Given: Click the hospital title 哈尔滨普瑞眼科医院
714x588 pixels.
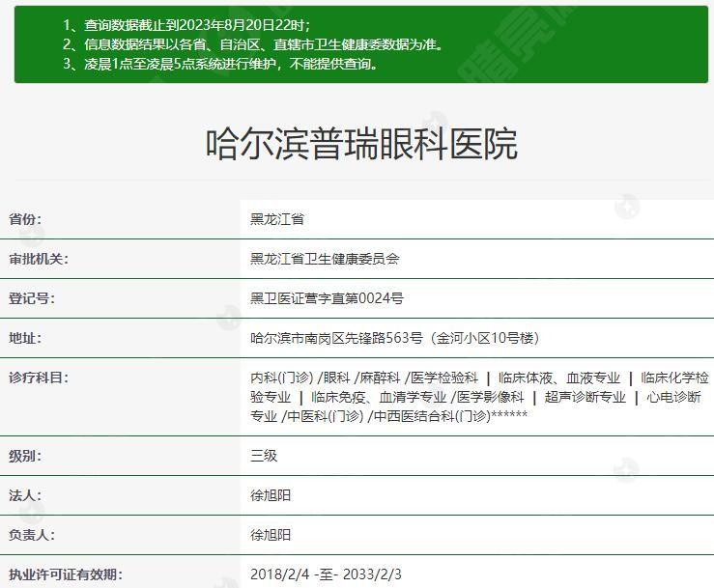Looking at the screenshot, I should tap(361, 144).
